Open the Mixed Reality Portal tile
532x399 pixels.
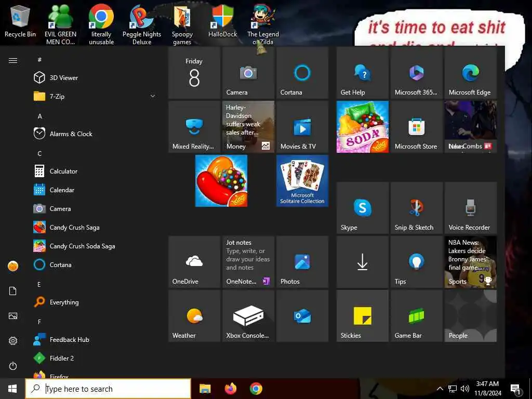pos(194,127)
